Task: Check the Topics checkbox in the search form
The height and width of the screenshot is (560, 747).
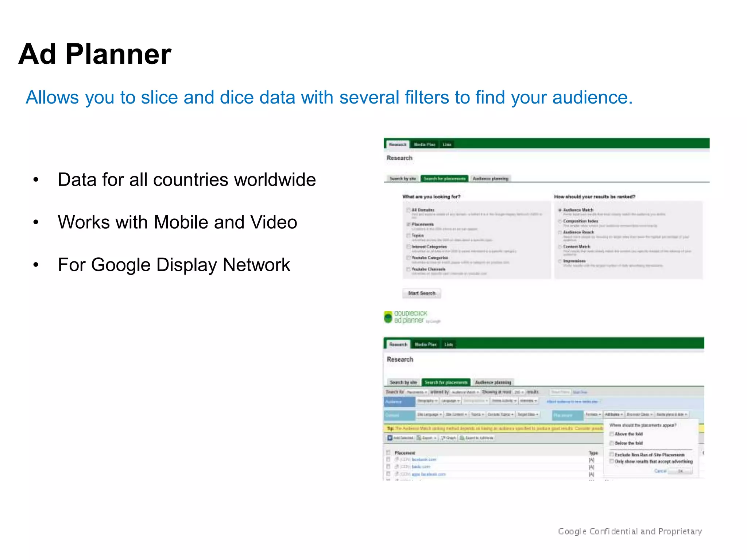Action: tap(409, 236)
